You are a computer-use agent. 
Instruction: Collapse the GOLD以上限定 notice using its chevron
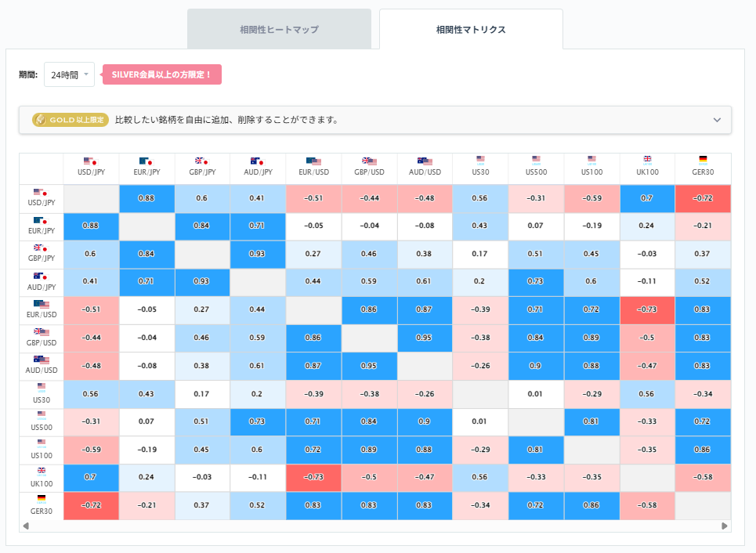pos(716,120)
